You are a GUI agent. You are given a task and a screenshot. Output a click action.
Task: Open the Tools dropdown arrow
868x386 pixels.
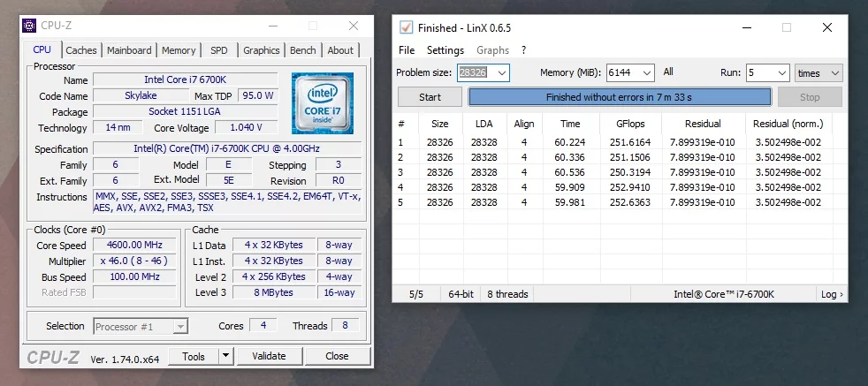226,356
